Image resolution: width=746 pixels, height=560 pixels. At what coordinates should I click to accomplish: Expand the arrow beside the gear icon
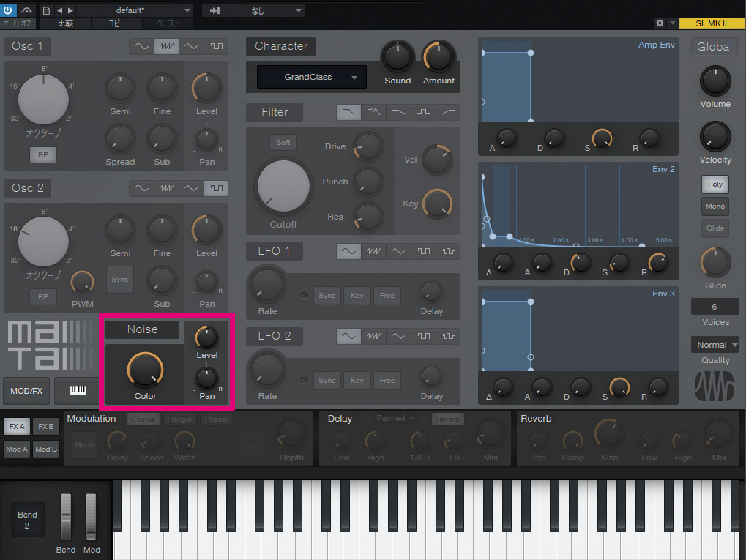672,23
